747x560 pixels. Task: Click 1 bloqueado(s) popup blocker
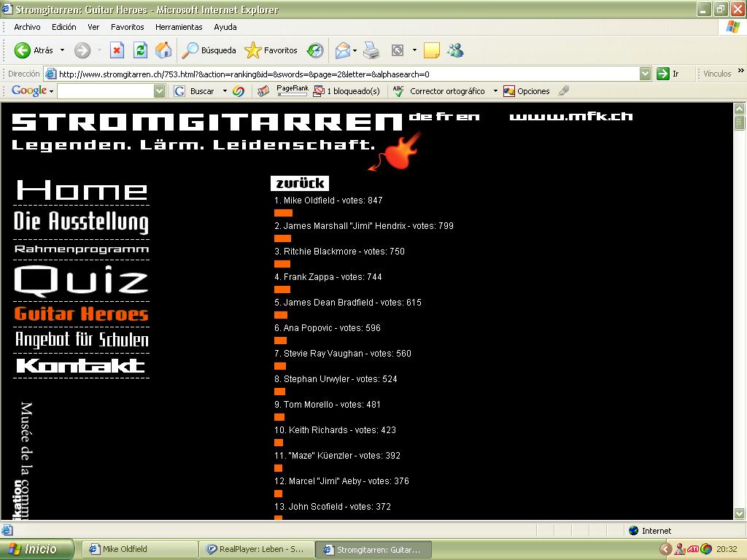(347, 91)
